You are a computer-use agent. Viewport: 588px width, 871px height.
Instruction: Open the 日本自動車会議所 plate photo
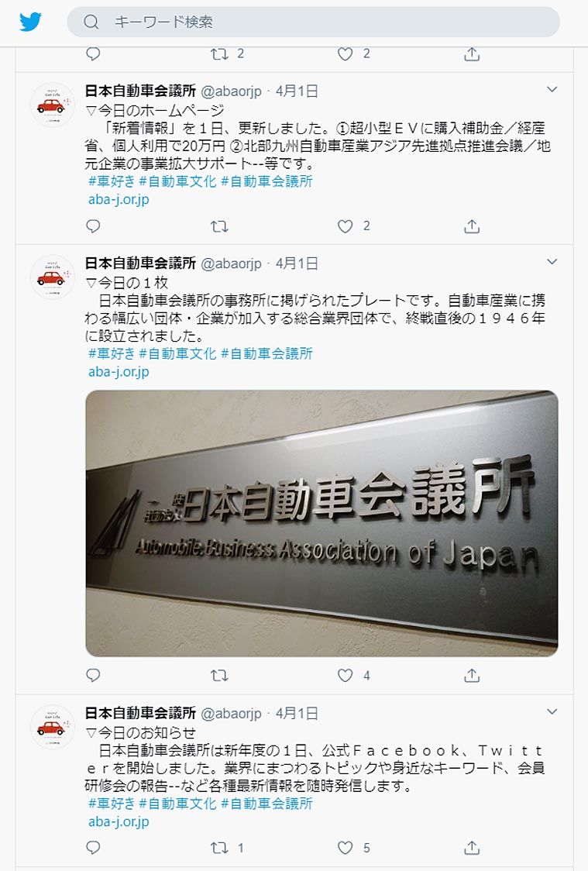coord(322,523)
